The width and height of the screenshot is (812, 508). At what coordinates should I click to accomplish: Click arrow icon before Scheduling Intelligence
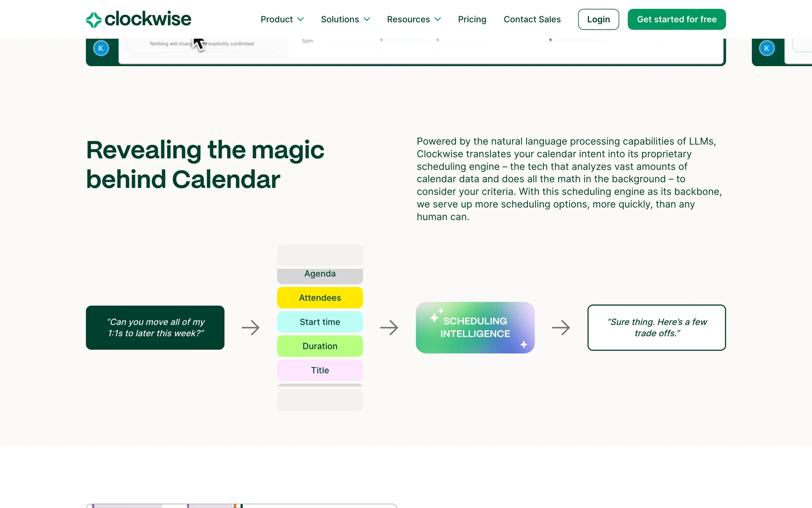coord(389,328)
